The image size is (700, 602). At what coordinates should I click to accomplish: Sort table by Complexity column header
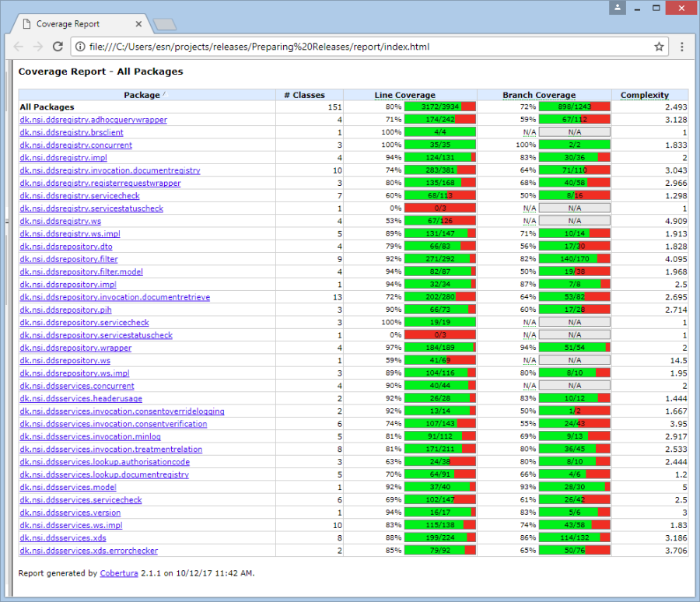tap(644, 95)
